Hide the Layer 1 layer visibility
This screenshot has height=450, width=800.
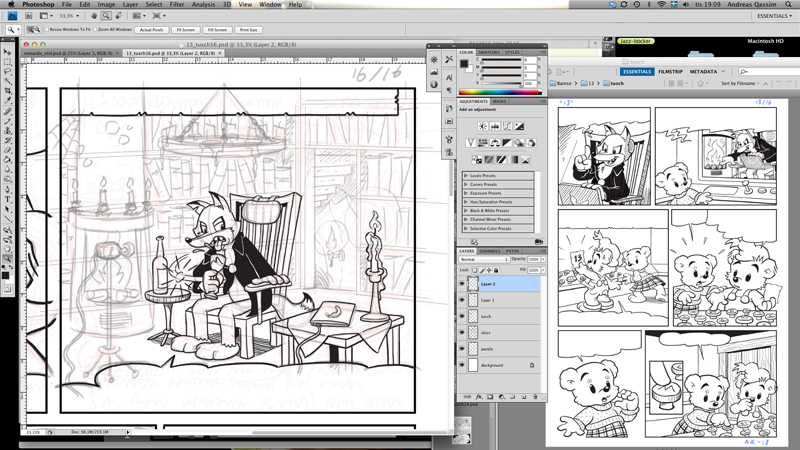click(x=462, y=300)
